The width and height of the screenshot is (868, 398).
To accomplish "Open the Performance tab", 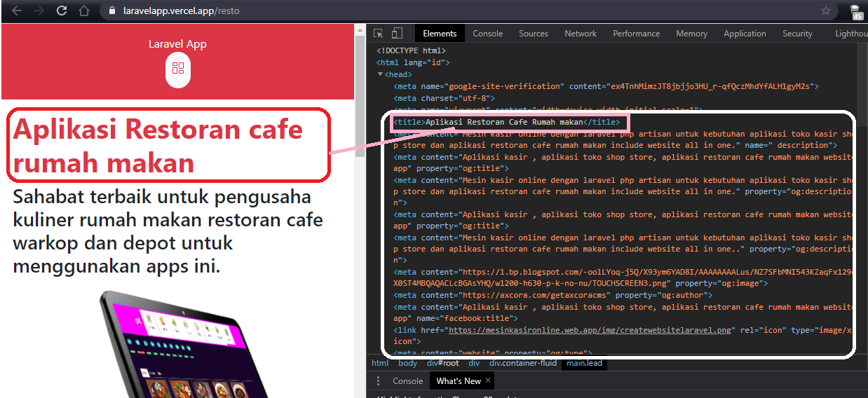I will 636,33.
